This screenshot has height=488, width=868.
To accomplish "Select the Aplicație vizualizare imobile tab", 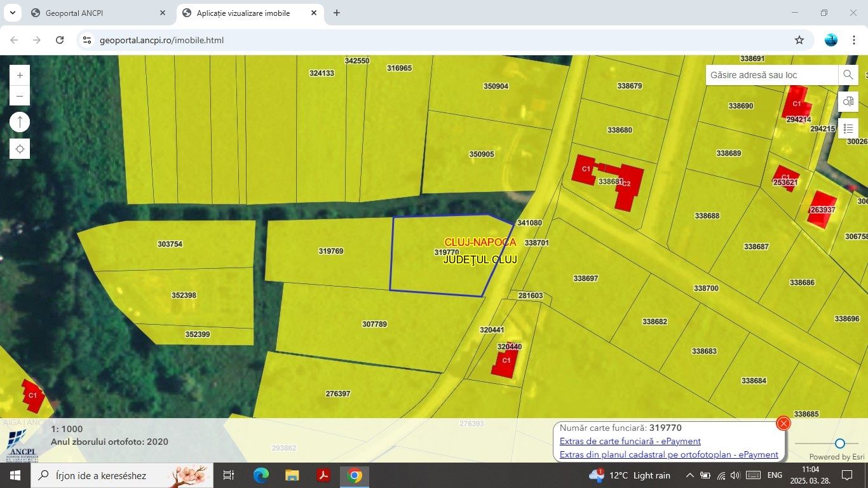I will [250, 13].
